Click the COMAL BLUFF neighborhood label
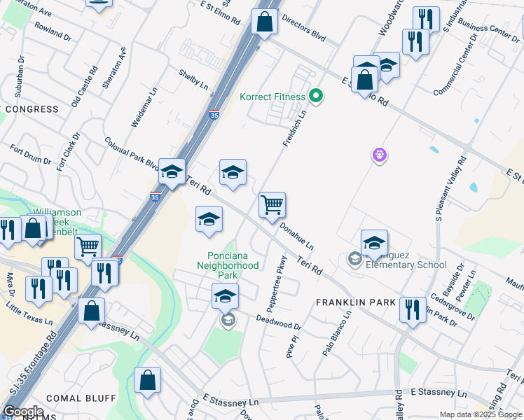This screenshot has width=524, height=420. tap(81, 398)
